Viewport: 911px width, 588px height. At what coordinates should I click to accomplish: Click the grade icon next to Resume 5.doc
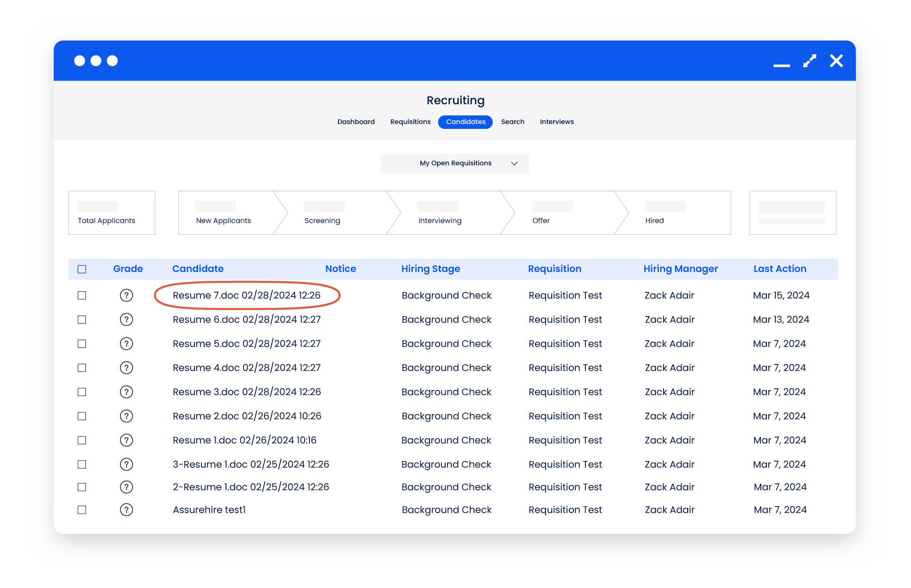pyautogui.click(x=127, y=344)
